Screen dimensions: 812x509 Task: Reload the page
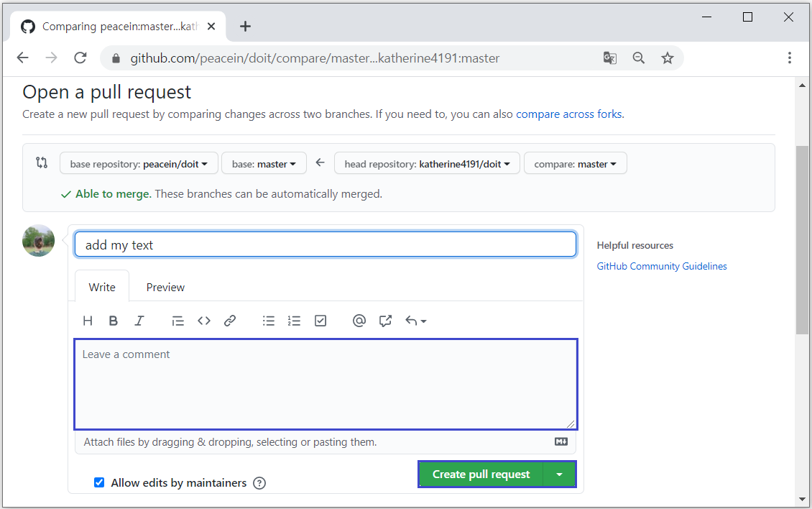pos(80,58)
